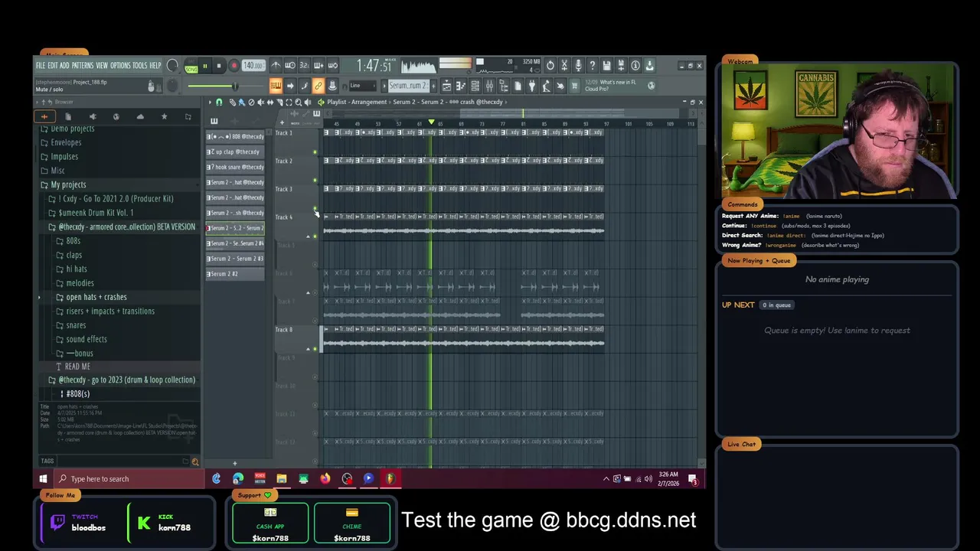Open the VIEW menu
The image size is (980, 551).
click(102, 66)
